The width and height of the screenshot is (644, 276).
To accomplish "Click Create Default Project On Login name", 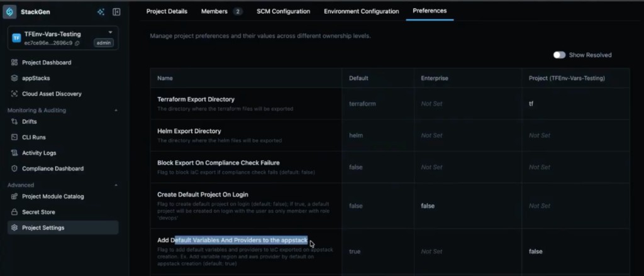I will [203, 194].
